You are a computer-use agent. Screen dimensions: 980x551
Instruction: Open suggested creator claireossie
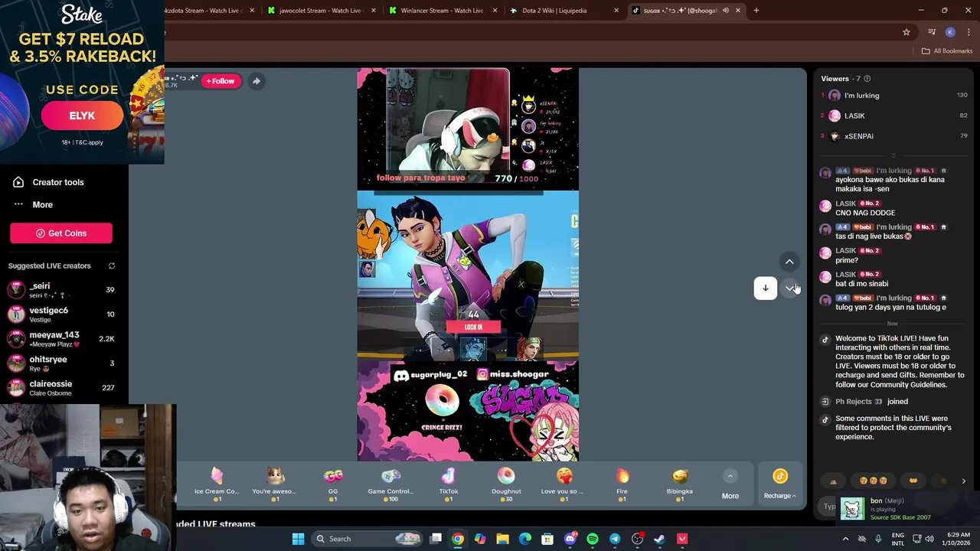pyautogui.click(x=61, y=388)
